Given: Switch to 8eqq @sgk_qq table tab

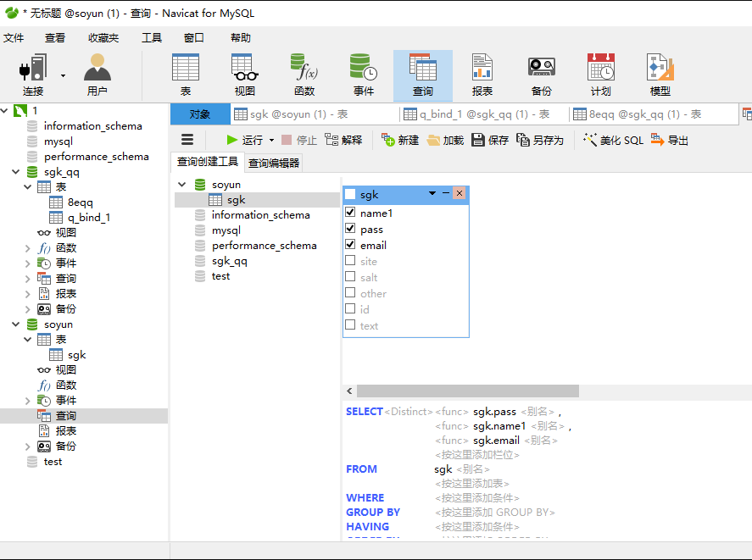Looking at the screenshot, I should click(654, 114).
